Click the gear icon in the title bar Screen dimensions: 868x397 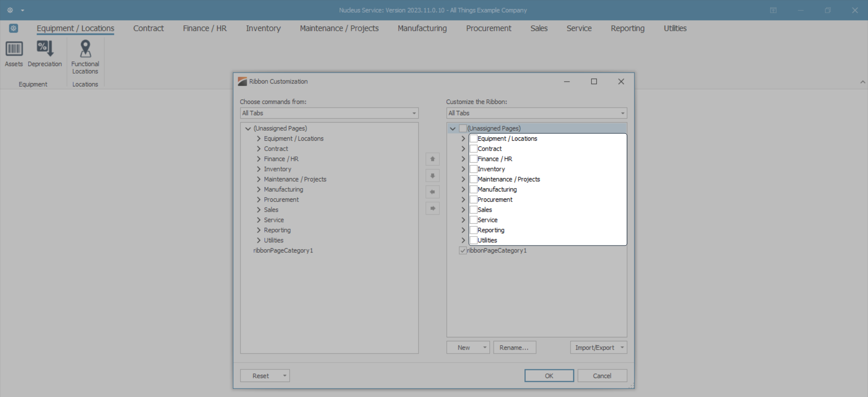coord(10,10)
